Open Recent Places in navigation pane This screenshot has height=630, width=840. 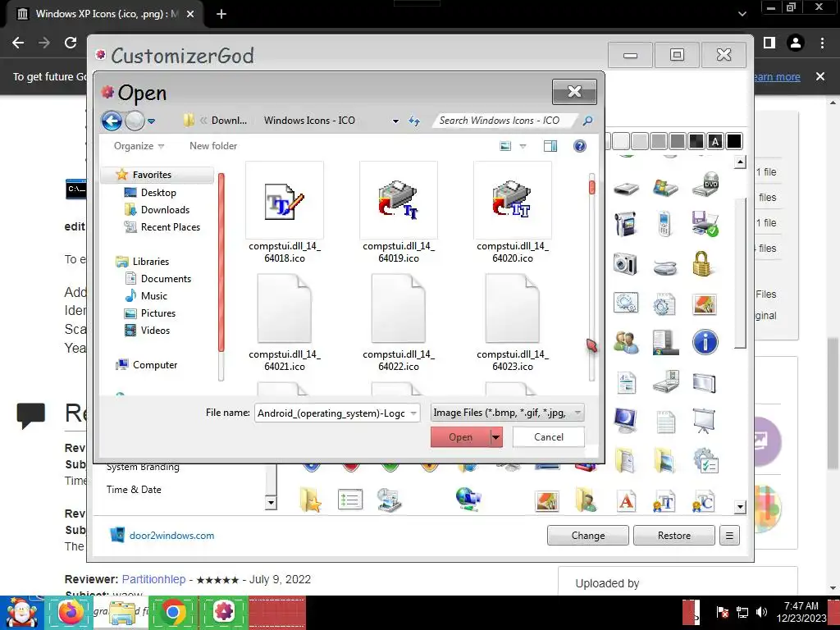[x=171, y=227]
